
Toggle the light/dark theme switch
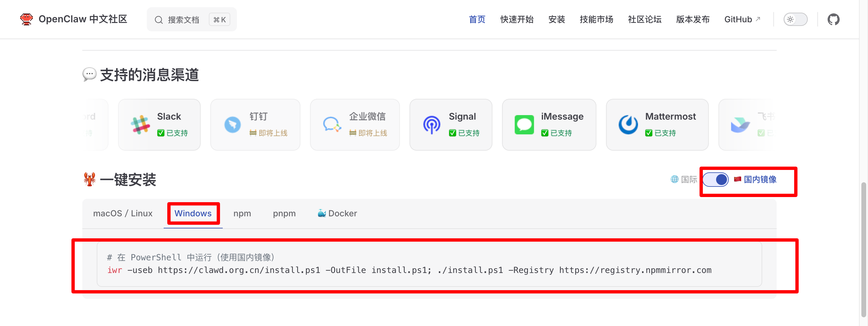pos(795,20)
